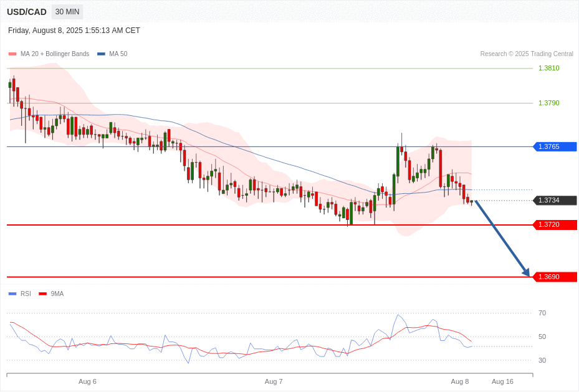Click the MA 50 legend label
Screen dimensions: 579x392
coord(118,54)
